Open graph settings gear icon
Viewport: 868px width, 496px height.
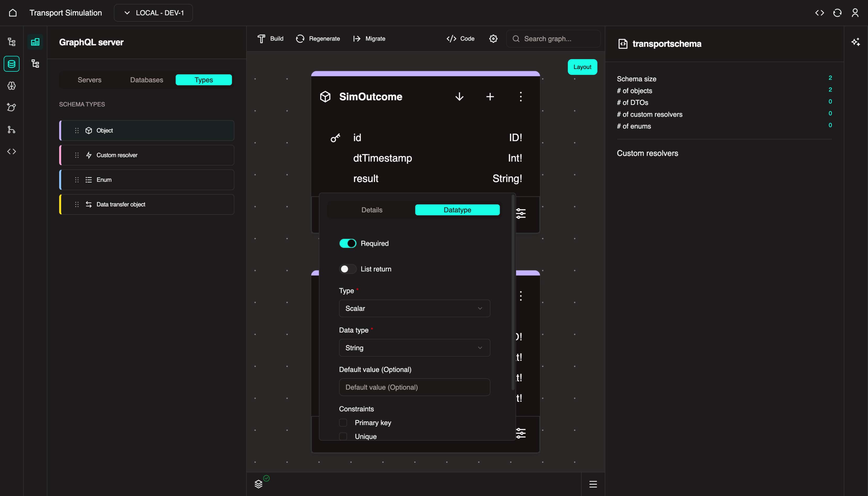493,38
